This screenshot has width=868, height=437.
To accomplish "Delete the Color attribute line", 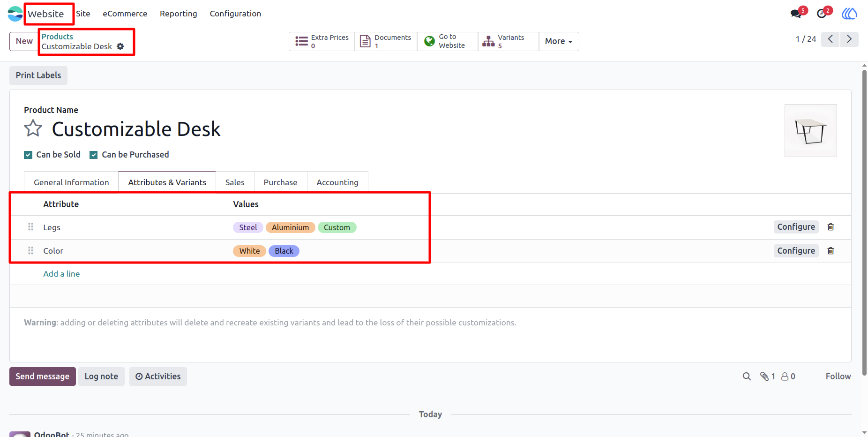I will [x=831, y=251].
